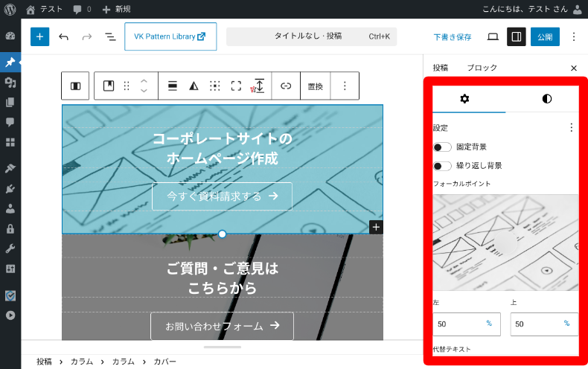Open comments bubble in admin bar
The height and width of the screenshot is (369, 588).
tap(82, 10)
